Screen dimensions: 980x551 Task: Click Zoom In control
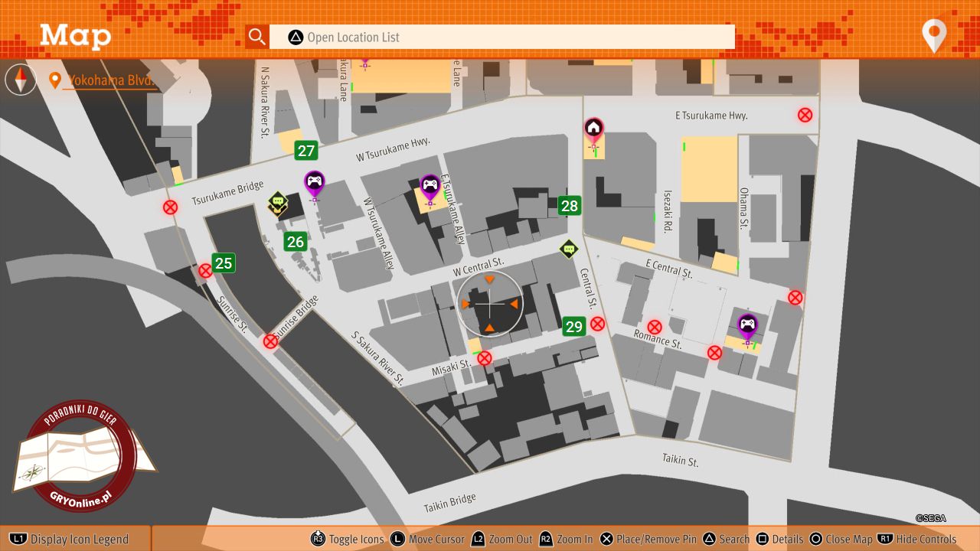click(x=566, y=540)
